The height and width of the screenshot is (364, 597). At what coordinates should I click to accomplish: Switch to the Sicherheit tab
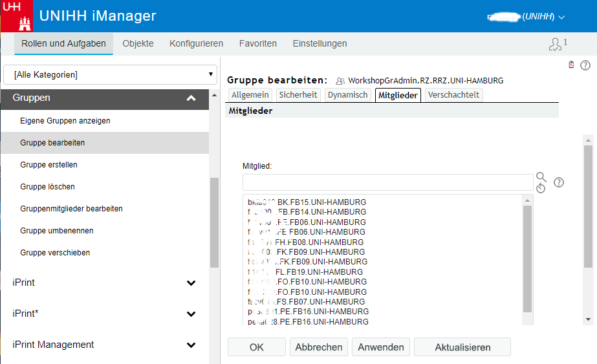coord(298,95)
